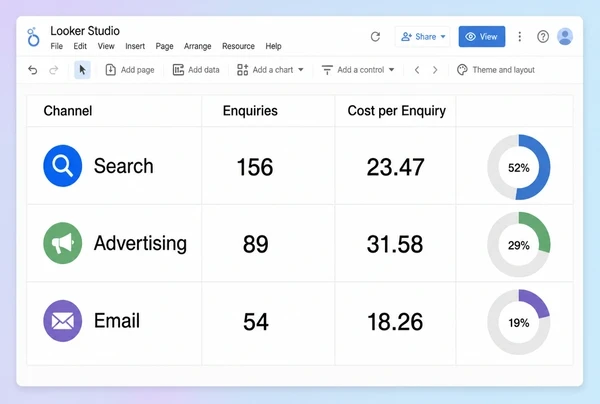
Task: Select the 54 enquiries value
Action: tap(256, 322)
